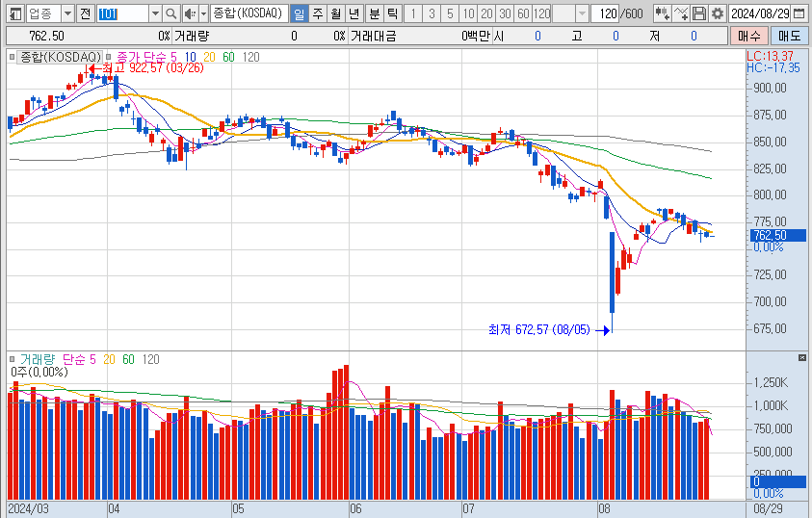Select the 틱 tick chart period
This screenshot has height=518, width=812.
point(392,13)
